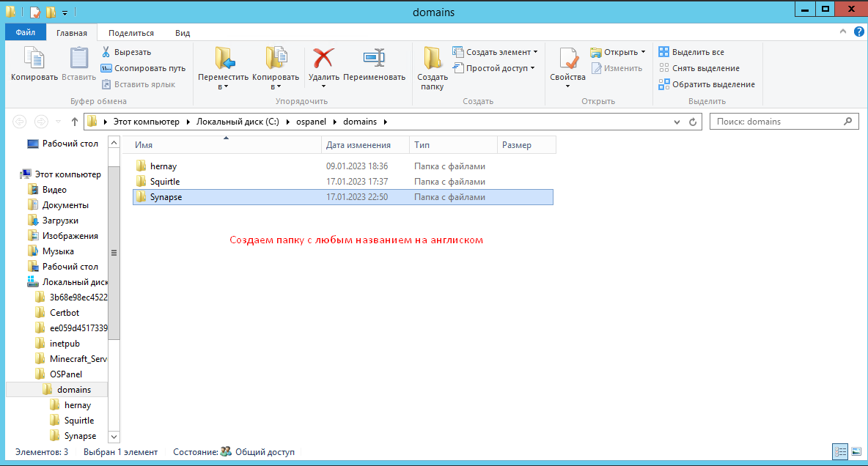Click Copy path (Скопировать путь)
Screen dimensions: 868x466
click(143, 68)
